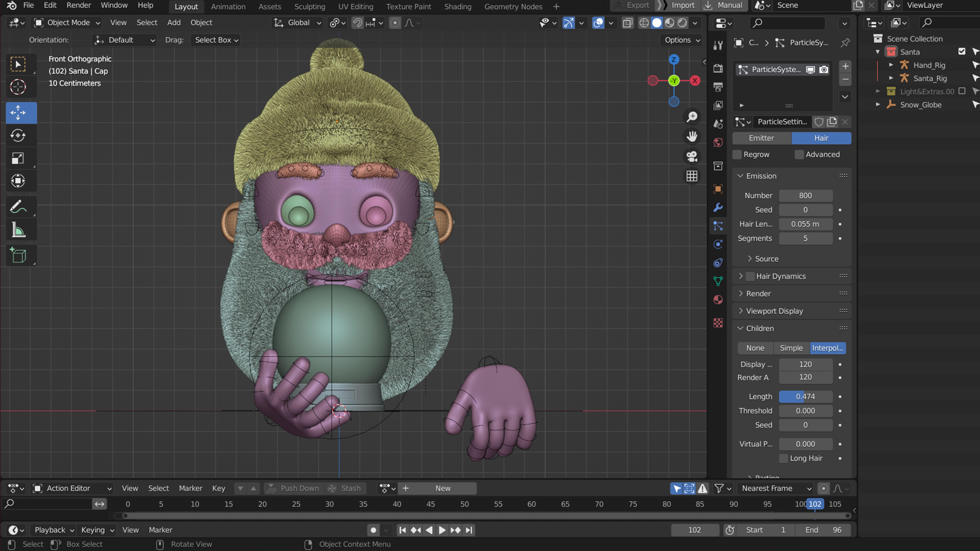The image size is (980, 551).
Task: Enable the Hair Dynamics checkbox
Action: [x=750, y=277]
